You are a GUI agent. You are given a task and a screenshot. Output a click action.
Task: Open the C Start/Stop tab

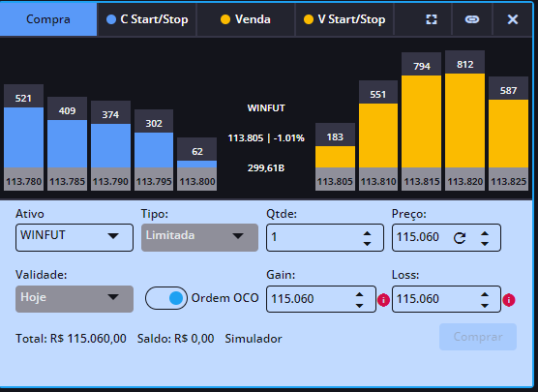pos(147,19)
